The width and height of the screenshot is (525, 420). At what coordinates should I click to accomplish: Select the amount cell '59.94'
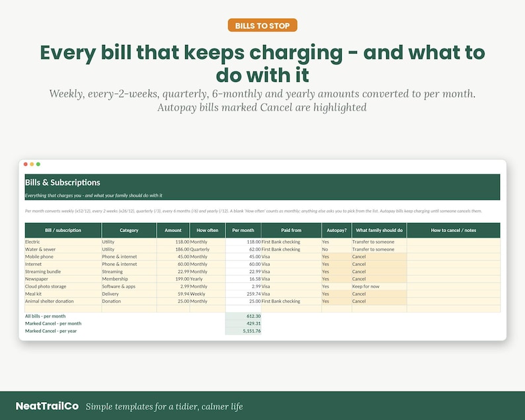tap(173, 294)
